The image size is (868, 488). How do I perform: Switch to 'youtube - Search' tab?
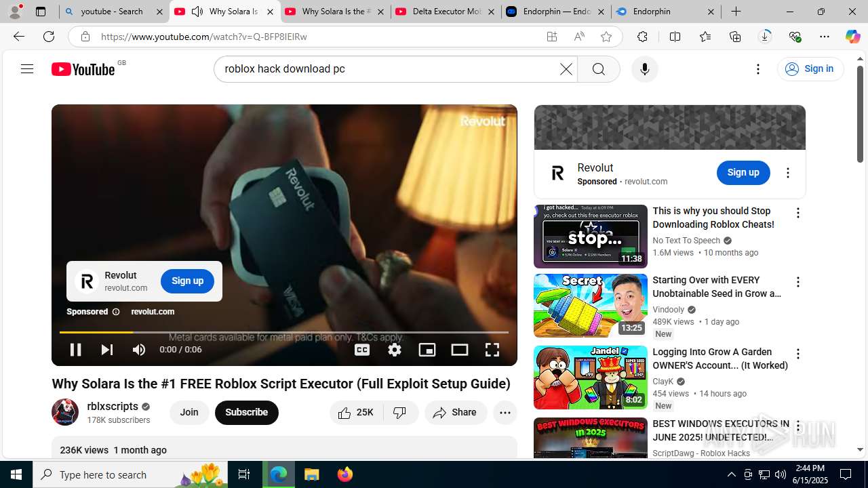pos(114,12)
